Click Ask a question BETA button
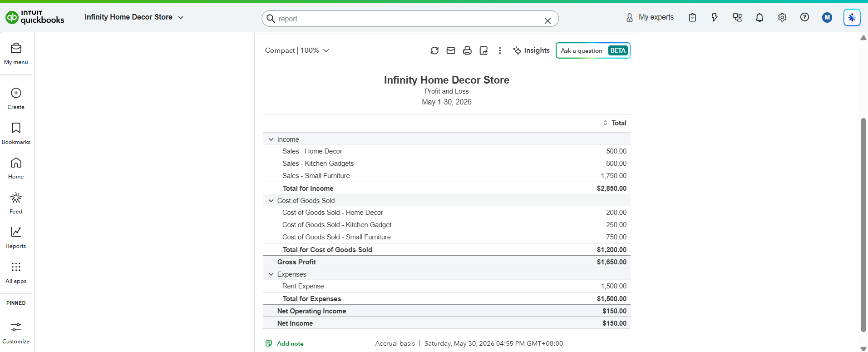Viewport: 868px width, 352px height. [x=593, y=50]
